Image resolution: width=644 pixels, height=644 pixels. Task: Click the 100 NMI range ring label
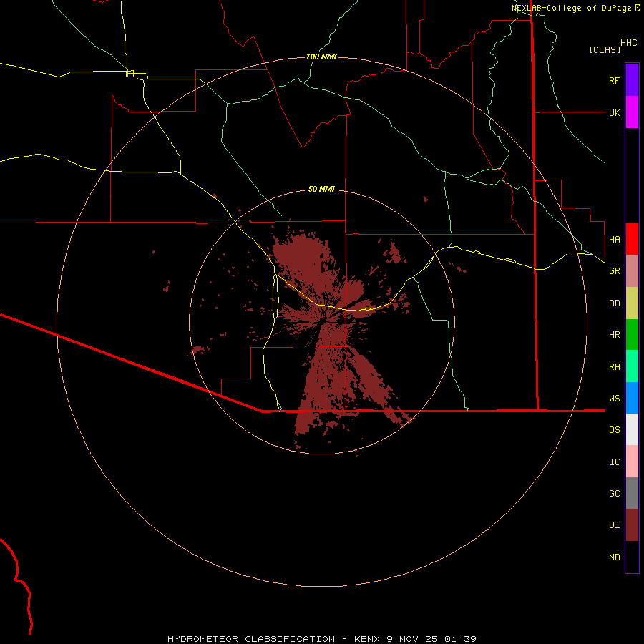coord(321,57)
